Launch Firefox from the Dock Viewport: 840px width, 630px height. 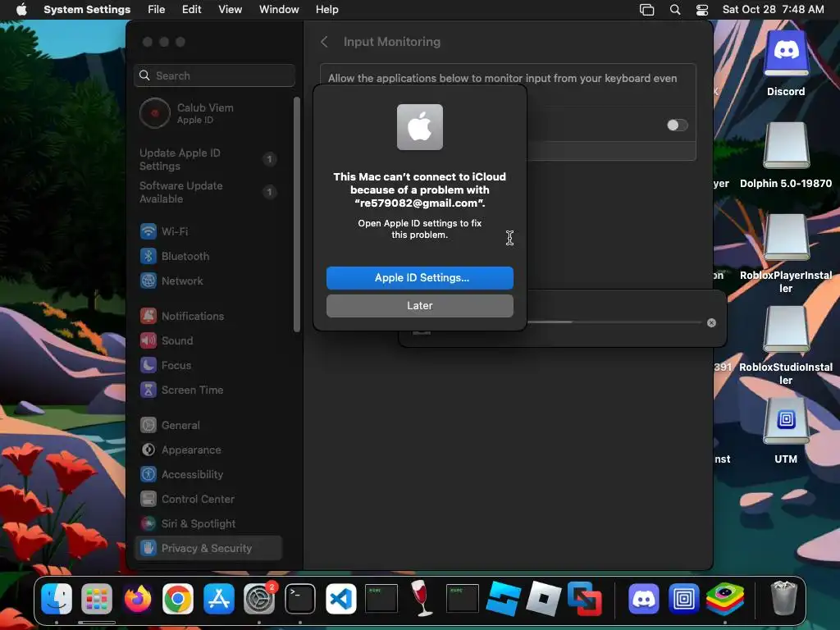pyautogui.click(x=138, y=598)
